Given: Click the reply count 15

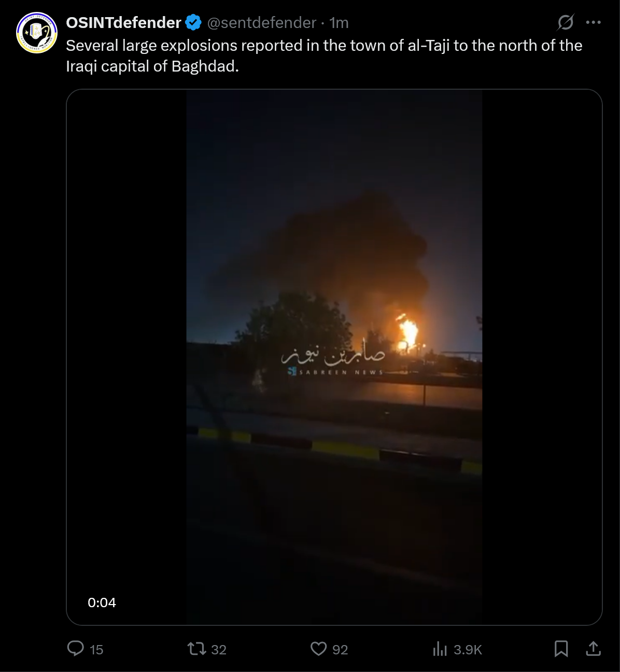Looking at the screenshot, I should pyautogui.click(x=96, y=650).
